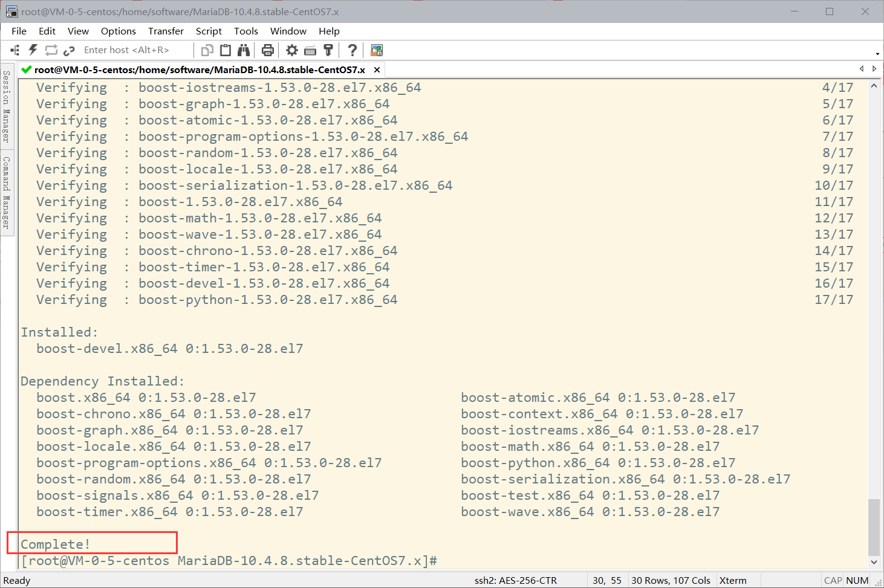This screenshot has width=884, height=588.
Task: Click the Print icon
Action: [268, 50]
